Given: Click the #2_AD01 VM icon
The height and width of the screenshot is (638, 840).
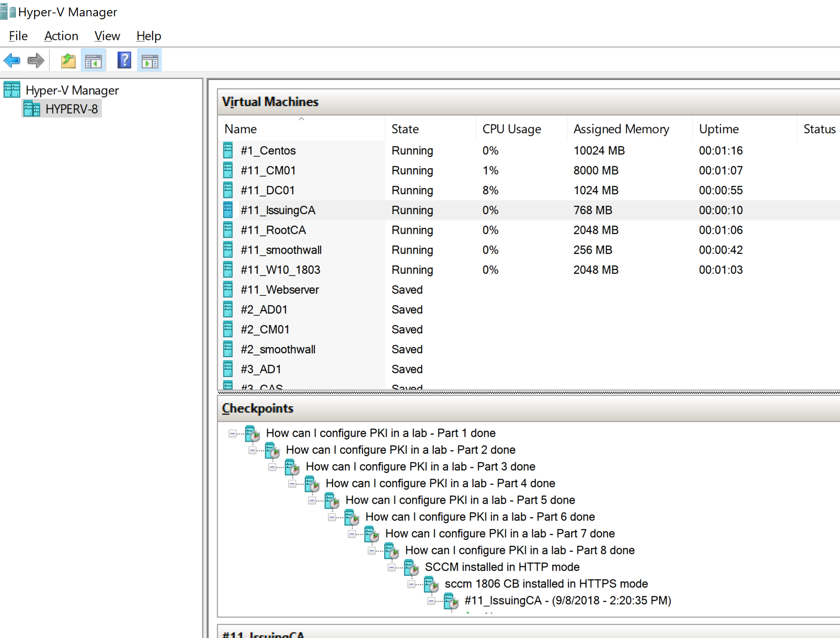Looking at the screenshot, I should click(x=228, y=309).
